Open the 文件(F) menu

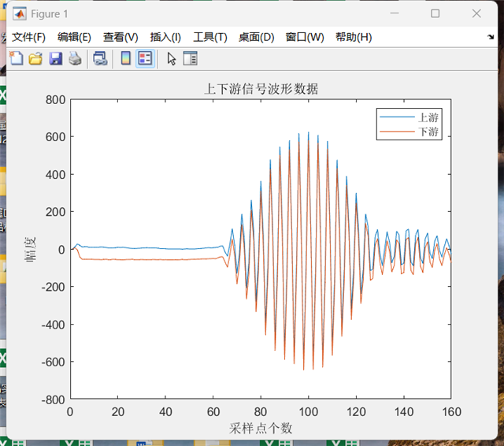[x=28, y=37]
